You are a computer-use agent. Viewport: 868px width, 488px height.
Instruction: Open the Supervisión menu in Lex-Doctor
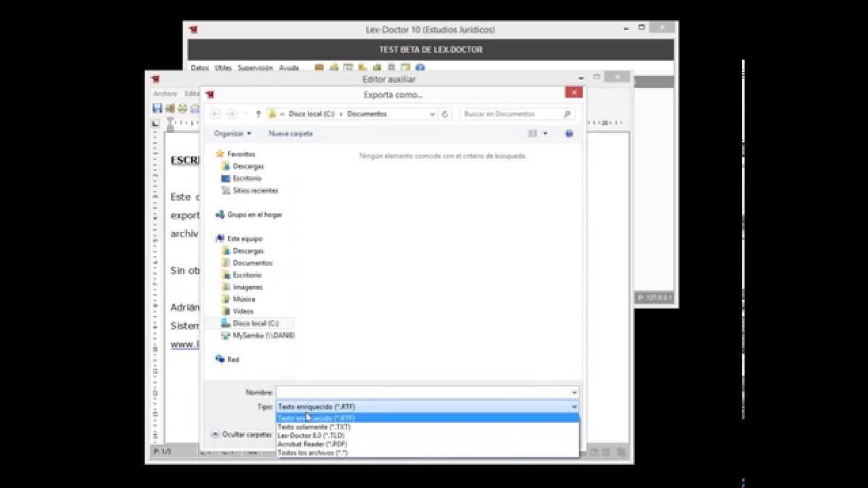[255, 68]
